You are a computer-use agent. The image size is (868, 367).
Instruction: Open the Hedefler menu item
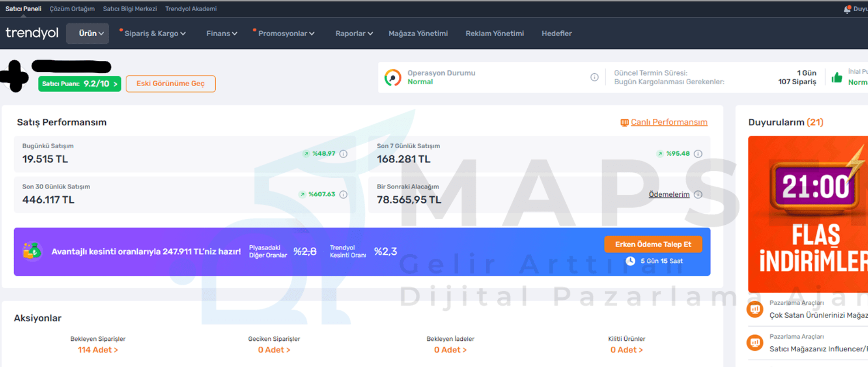coord(557,34)
